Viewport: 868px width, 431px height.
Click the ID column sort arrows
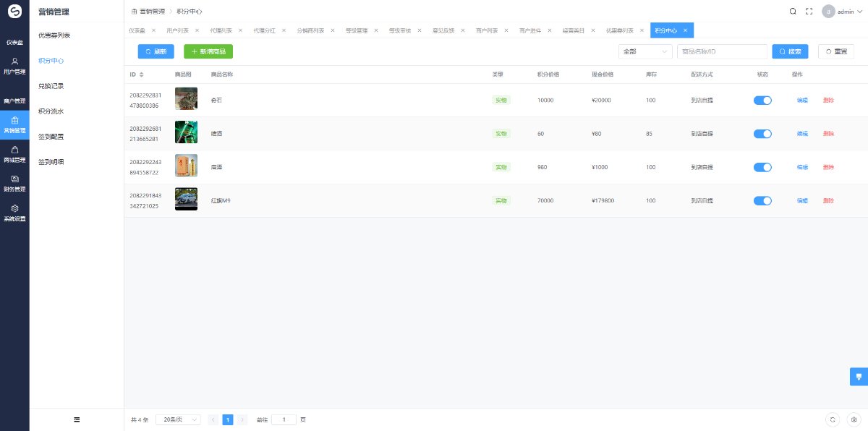point(142,74)
